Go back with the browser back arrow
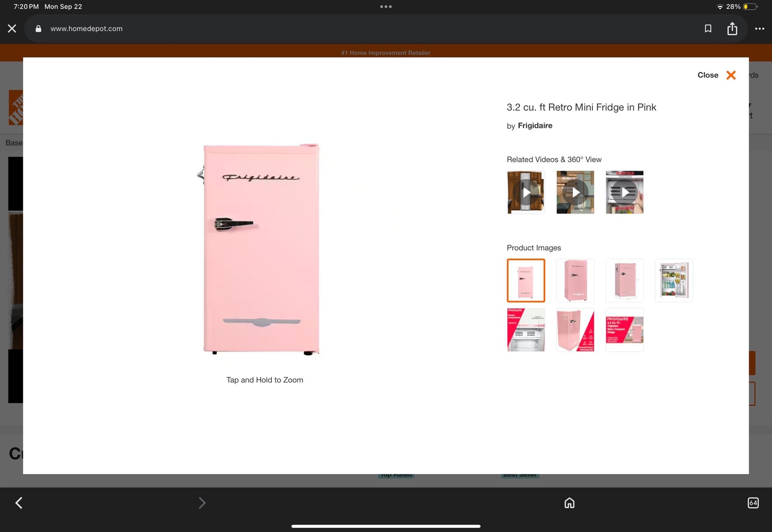This screenshot has width=772, height=532. point(19,503)
